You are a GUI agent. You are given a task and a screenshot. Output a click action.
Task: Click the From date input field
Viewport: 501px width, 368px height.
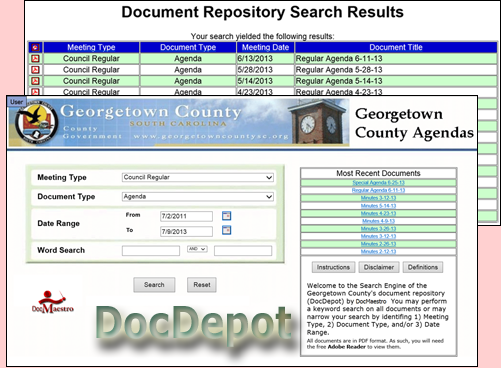click(186, 216)
